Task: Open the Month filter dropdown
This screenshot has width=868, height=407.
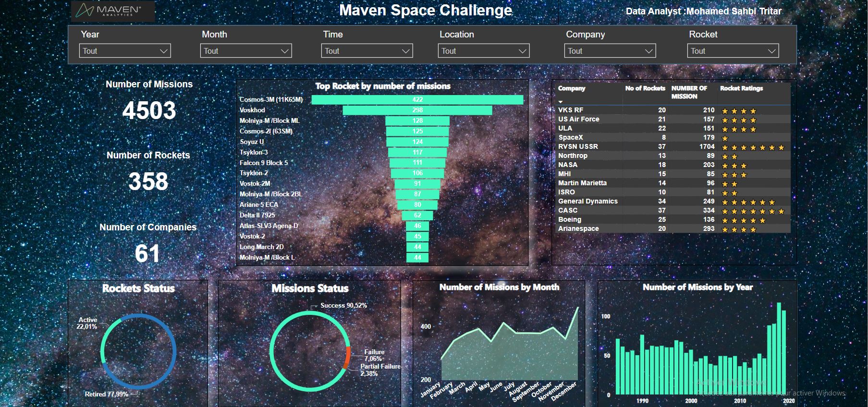Action: [246, 51]
